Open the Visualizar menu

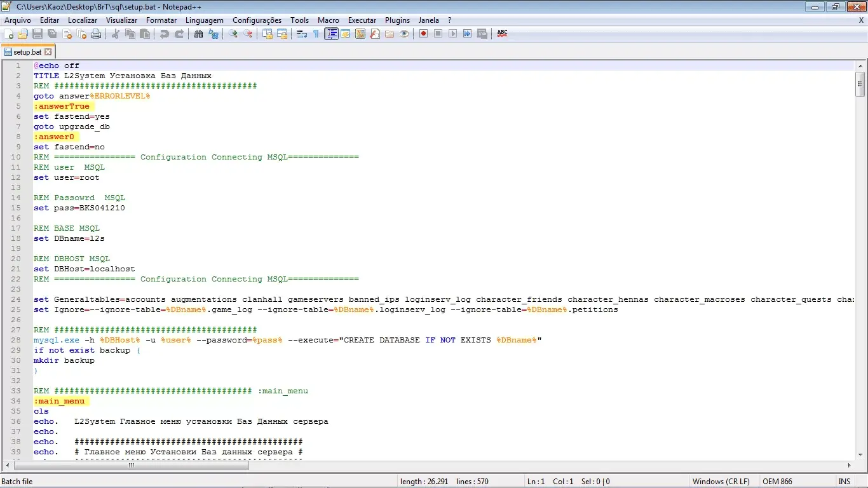pos(122,20)
